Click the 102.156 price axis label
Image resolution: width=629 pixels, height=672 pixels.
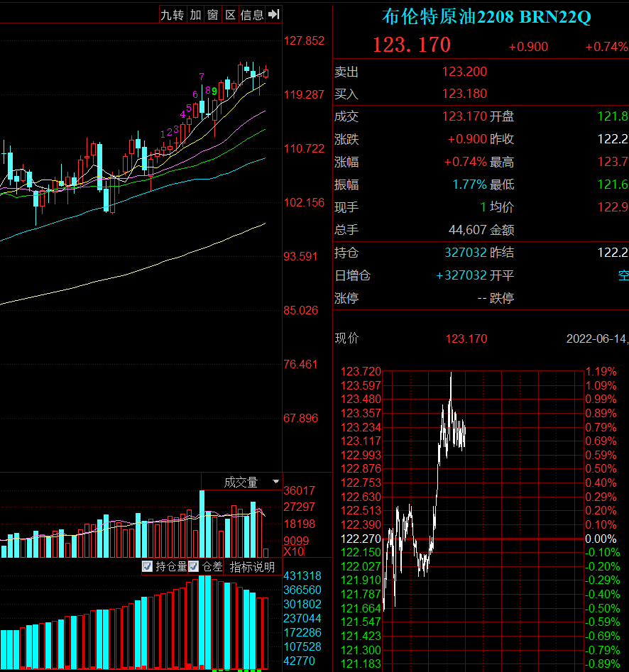coord(304,202)
